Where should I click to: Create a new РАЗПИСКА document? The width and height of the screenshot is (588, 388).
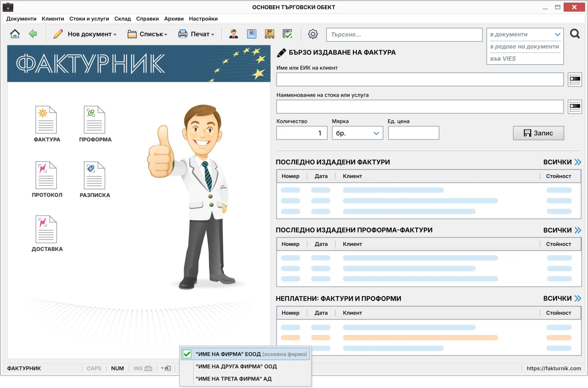[x=95, y=180]
